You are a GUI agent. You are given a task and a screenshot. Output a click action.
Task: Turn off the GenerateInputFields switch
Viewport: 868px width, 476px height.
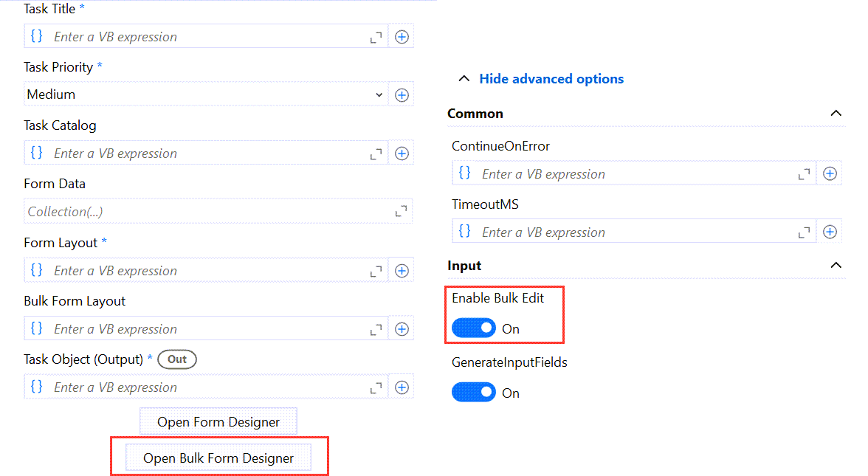474,393
